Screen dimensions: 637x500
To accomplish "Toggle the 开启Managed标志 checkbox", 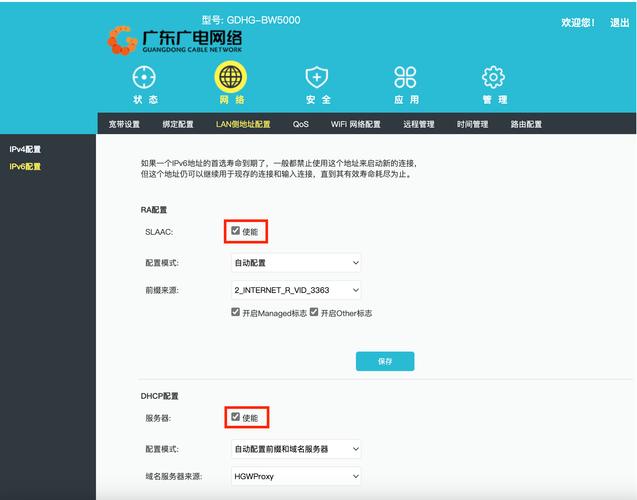I will point(235,312).
